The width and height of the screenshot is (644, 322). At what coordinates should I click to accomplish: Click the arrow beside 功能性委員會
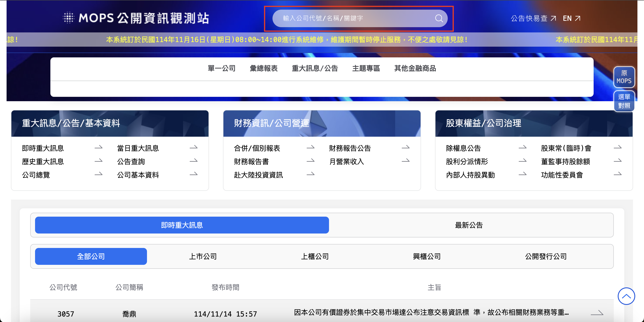(x=617, y=174)
